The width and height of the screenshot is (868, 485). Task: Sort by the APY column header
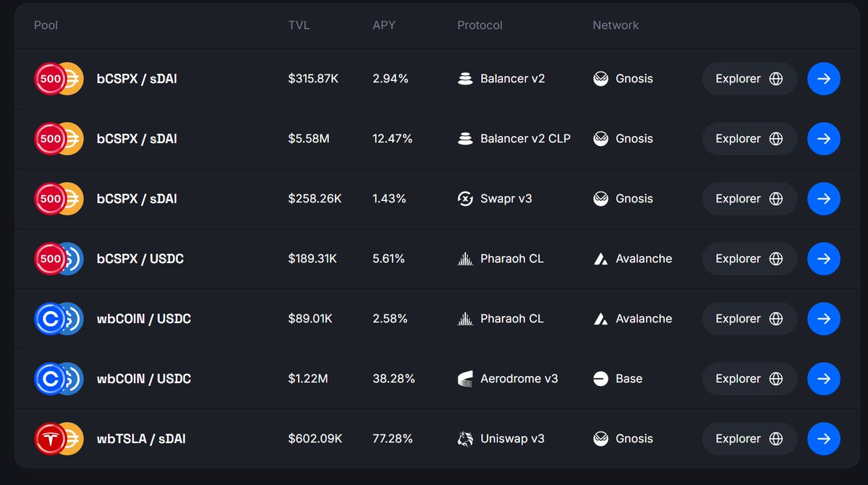383,25
